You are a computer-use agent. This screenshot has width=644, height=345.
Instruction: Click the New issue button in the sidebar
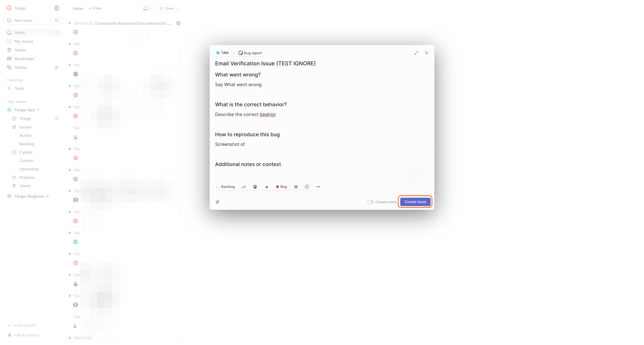[x=27, y=21]
